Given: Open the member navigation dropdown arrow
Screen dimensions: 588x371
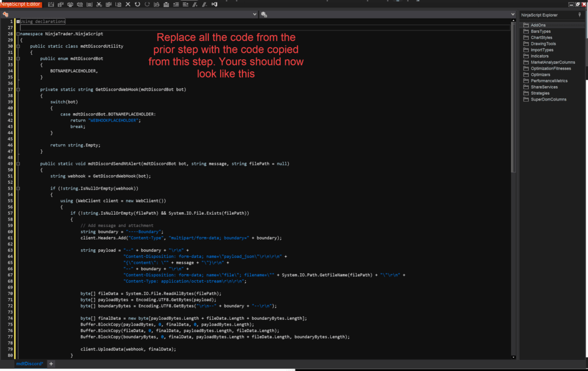Looking at the screenshot, I should pyautogui.click(x=513, y=14).
